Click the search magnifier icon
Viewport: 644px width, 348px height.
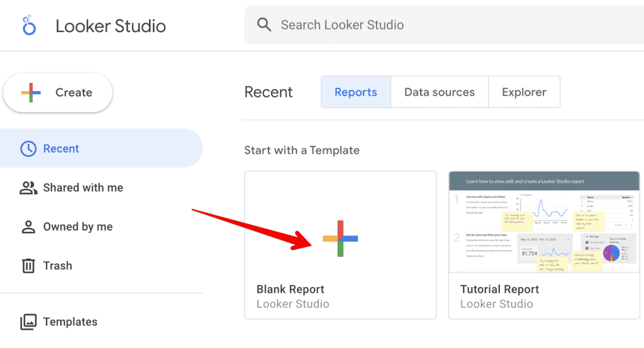point(264,24)
